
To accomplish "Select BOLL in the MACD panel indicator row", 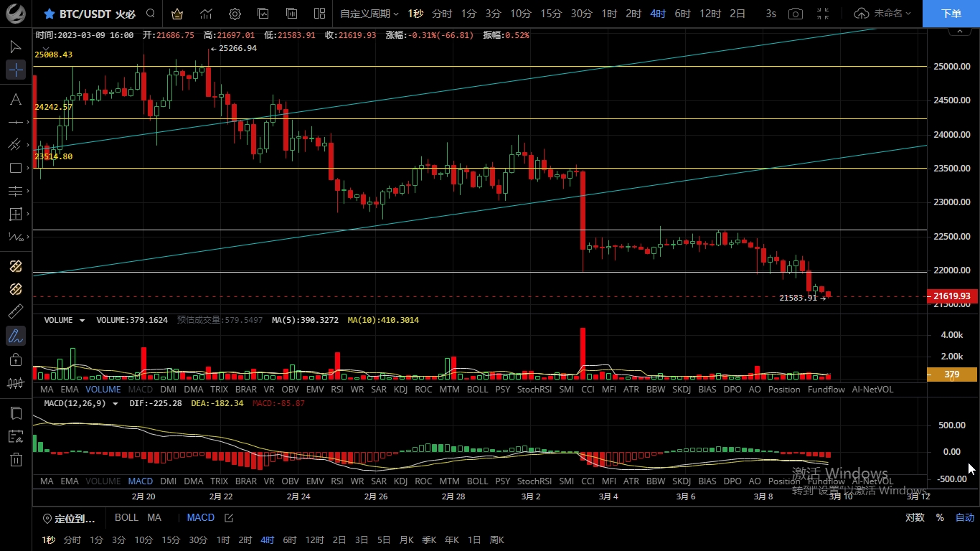I will (x=477, y=481).
